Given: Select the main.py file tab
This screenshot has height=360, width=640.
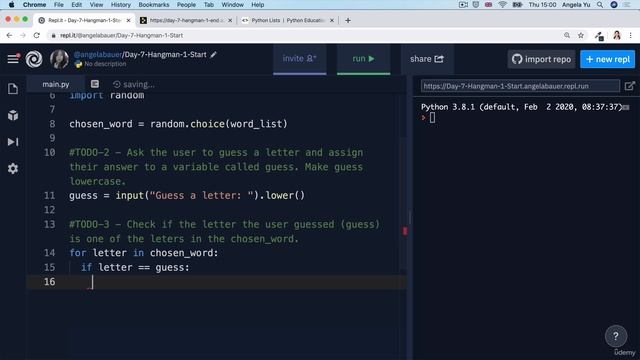Looking at the screenshot, I should click(x=56, y=84).
